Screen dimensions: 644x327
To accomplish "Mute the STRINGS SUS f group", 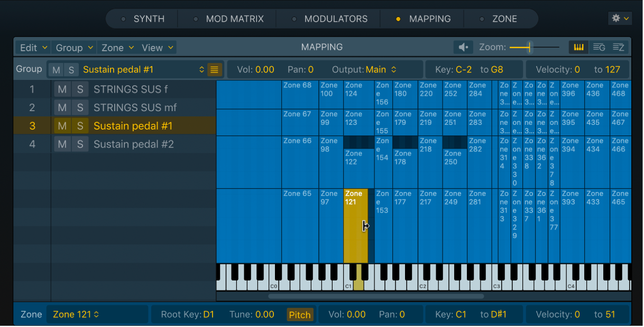I will [x=62, y=89].
